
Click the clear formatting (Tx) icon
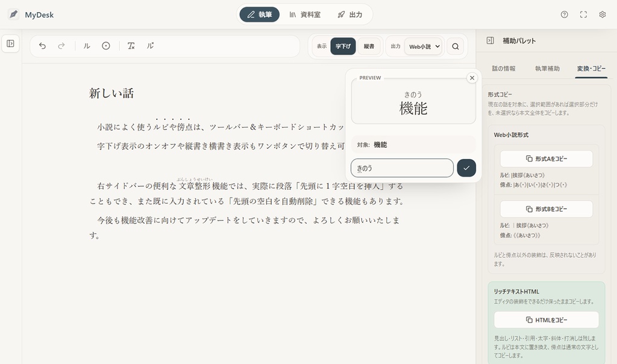tap(131, 45)
